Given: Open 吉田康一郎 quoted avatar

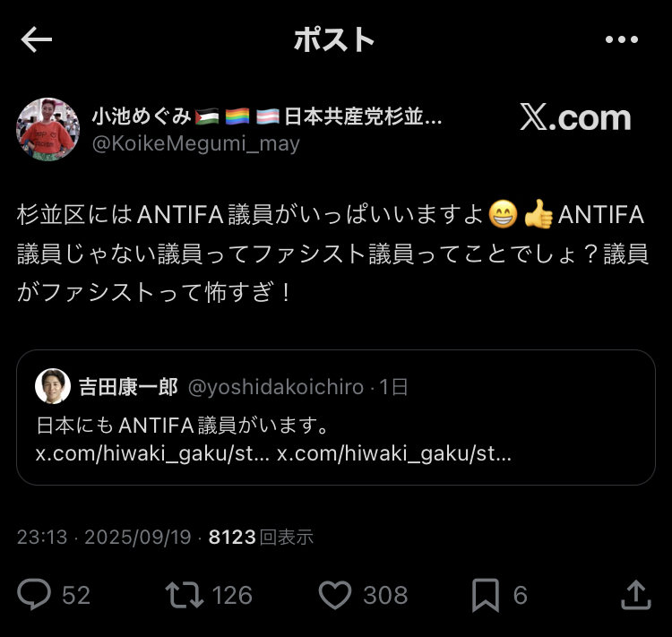Looking at the screenshot, I should (x=53, y=386).
